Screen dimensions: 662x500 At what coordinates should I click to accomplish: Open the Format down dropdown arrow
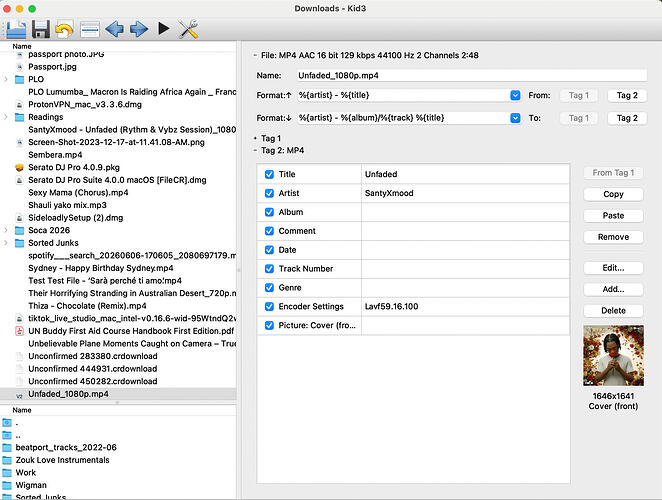point(515,118)
